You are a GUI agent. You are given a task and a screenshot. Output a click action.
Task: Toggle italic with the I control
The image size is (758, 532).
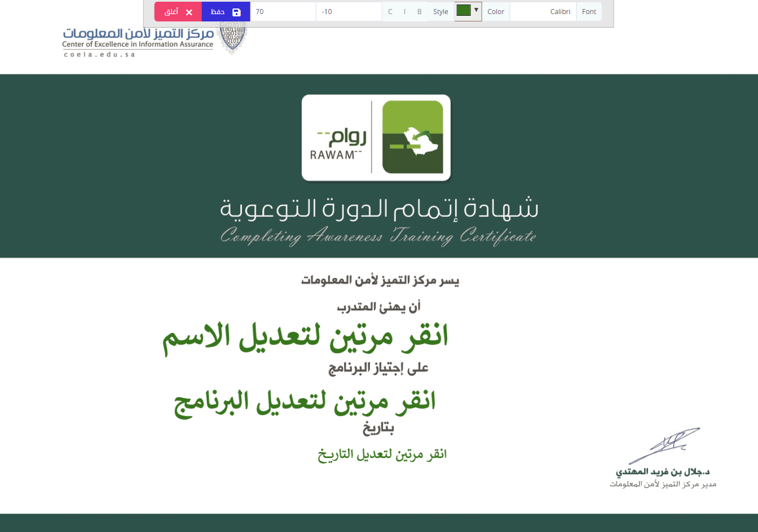[405, 11]
